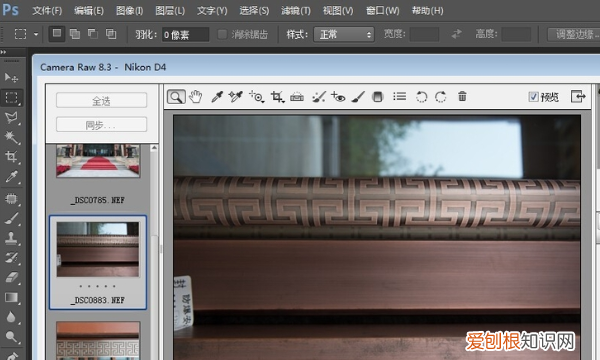The width and height of the screenshot is (600, 360).
Task: Select the Gradient tool
Action: (x=11, y=298)
